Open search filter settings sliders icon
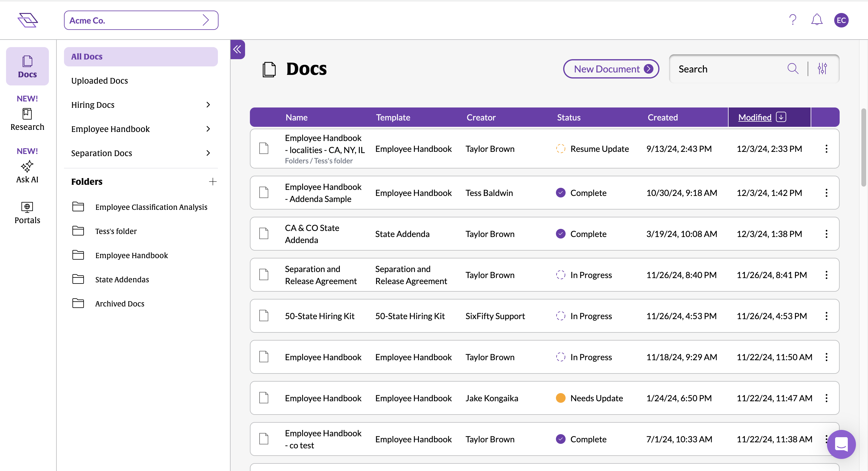868x471 pixels. coord(822,69)
